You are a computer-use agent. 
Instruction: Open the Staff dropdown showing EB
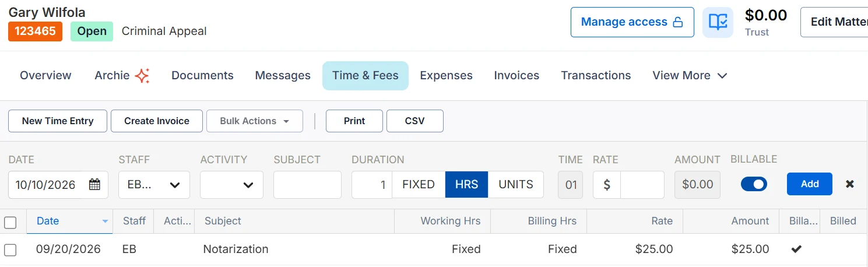click(x=154, y=185)
